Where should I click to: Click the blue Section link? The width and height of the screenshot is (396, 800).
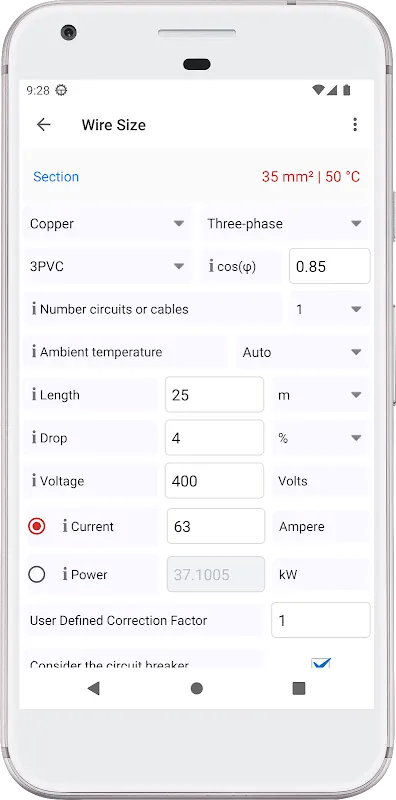tap(56, 177)
